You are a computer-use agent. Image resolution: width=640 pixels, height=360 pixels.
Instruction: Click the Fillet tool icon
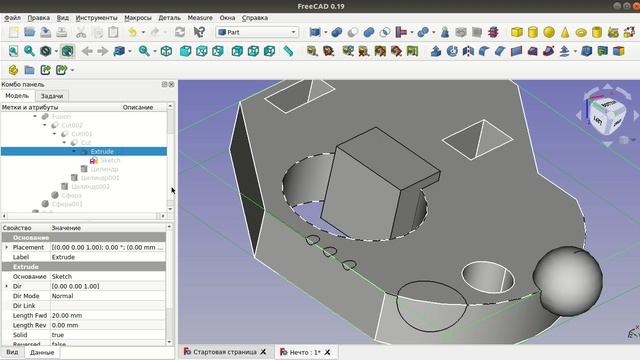(x=484, y=51)
